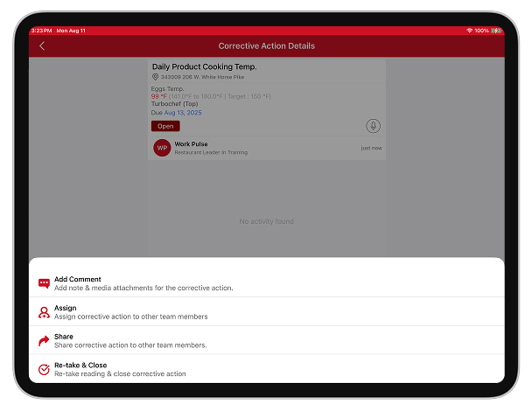Tap the 206 W. White Horse Pike address

click(x=213, y=77)
